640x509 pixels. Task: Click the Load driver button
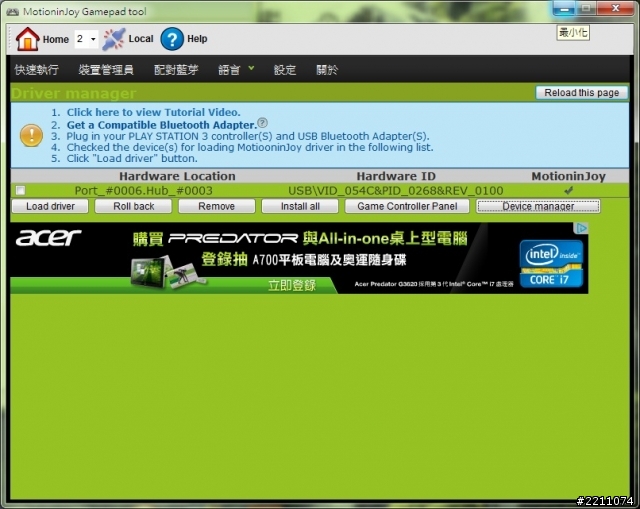click(50, 206)
